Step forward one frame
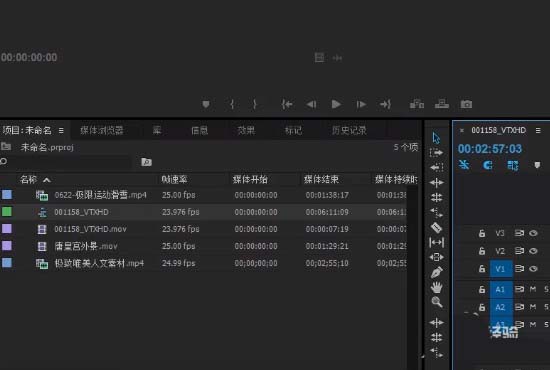The width and height of the screenshot is (550, 370). pyautogui.click(x=361, y=104)
